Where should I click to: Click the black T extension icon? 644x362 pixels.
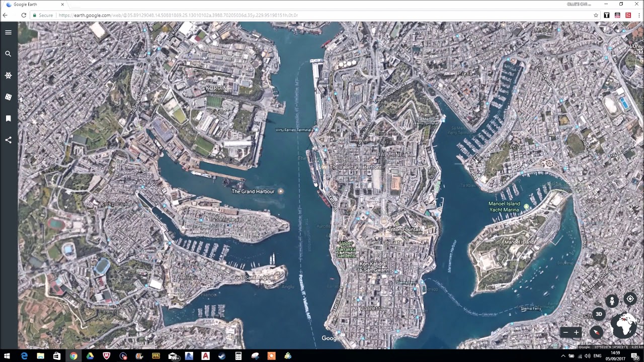pos(607,15)
